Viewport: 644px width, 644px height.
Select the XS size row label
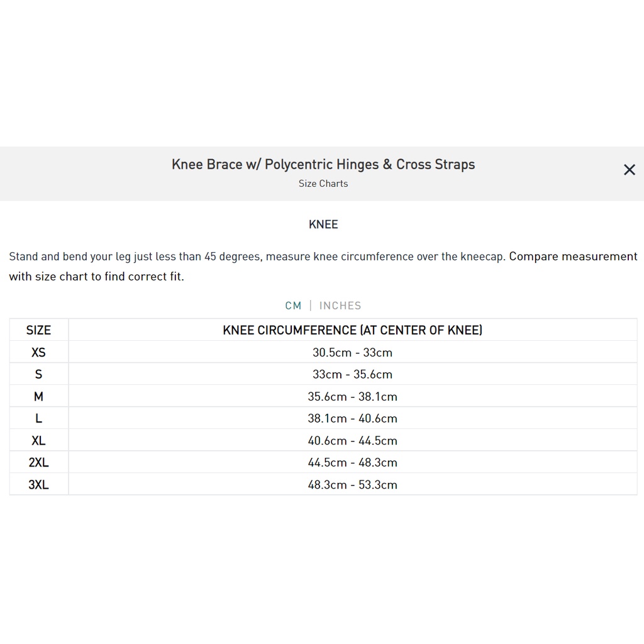[x=38, y=352]
